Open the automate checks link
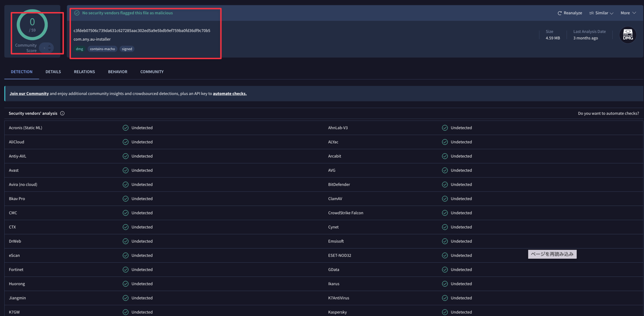The image size is (644, 316). click(229, 93)
